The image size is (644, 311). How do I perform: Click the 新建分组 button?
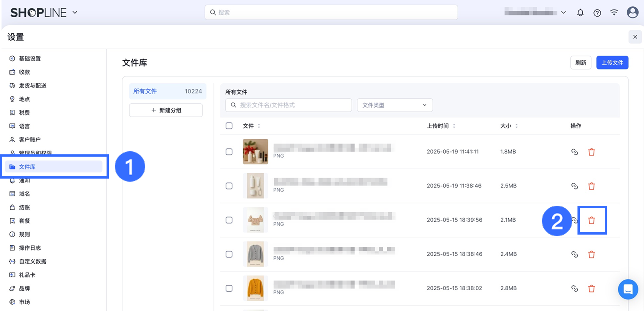point(166,110)
